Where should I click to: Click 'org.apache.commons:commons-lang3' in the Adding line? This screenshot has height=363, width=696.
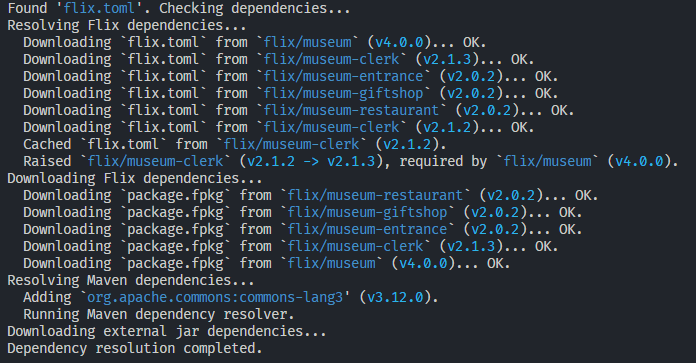(x=215, y=297)
